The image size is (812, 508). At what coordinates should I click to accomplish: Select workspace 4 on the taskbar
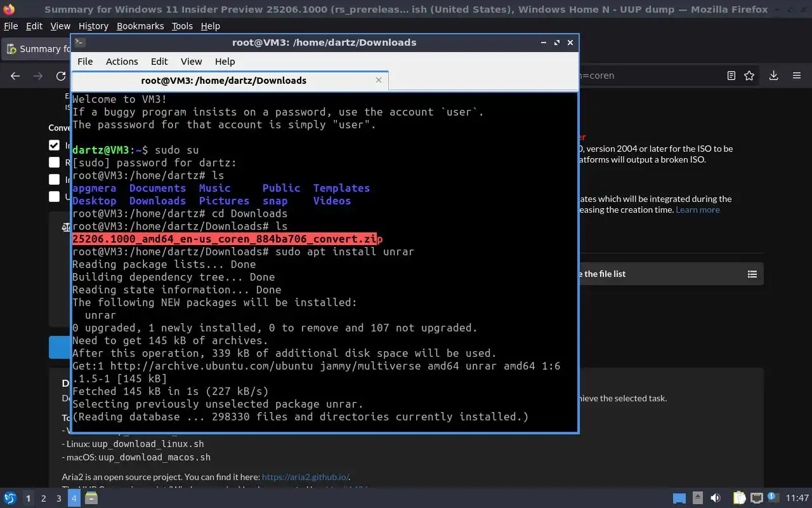click(x=74, y=498)
